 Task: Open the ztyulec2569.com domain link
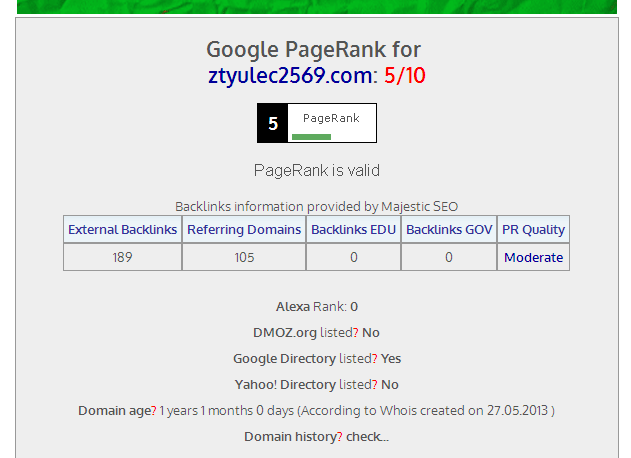290,76
